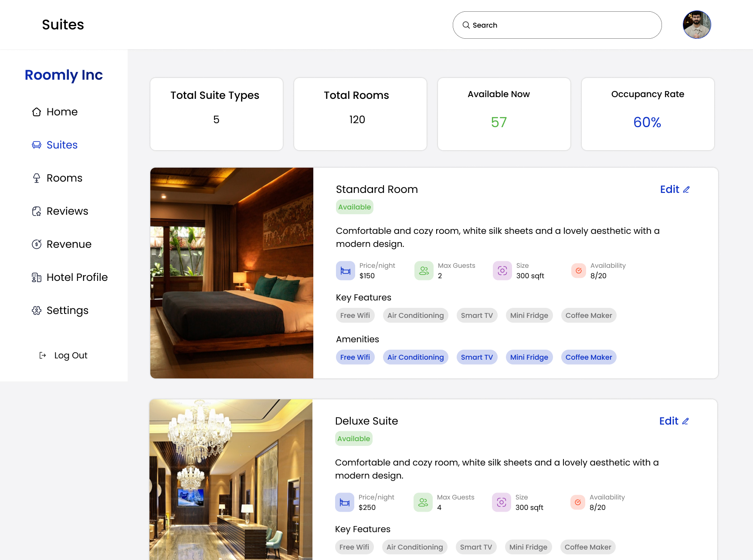Image resolution: width=753 pixels, height=560 pixels.
Task: Click Standard Room price/night bed icon
Action: (346, 271)
